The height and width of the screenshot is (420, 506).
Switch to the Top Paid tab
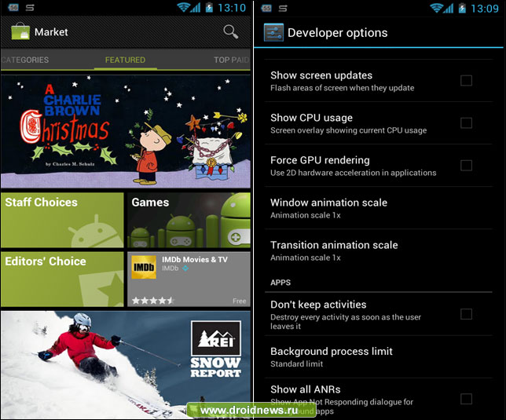point(231,60)
